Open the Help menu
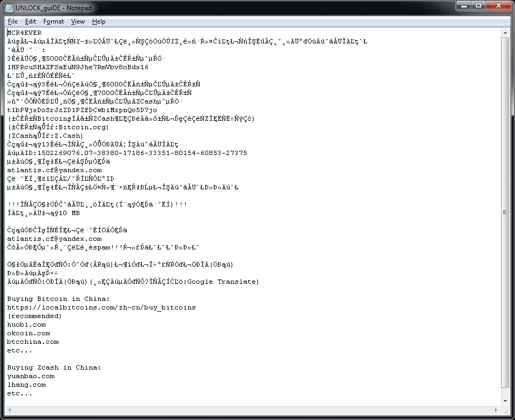 click(x=99, y=21)
